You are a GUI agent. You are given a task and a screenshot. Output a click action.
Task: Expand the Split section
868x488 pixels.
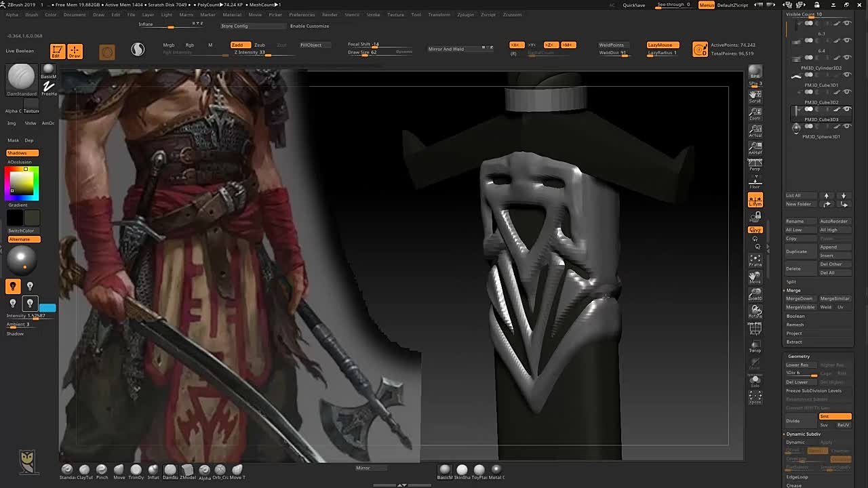(x=791, y=281)
